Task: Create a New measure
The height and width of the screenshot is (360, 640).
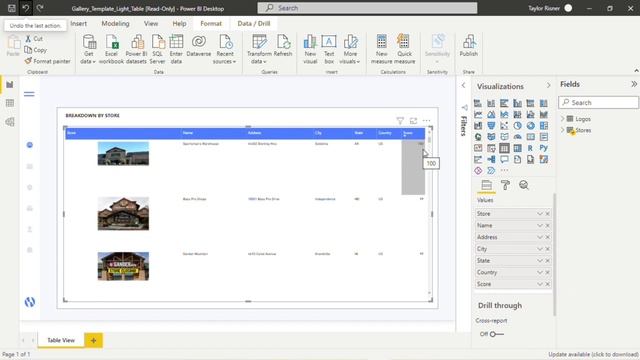Action: [382, 49]
